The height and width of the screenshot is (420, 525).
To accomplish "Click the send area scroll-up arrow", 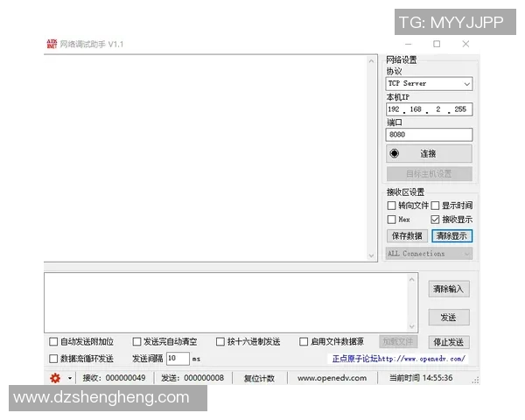I will pyautogui.click(x=412, y=279).
